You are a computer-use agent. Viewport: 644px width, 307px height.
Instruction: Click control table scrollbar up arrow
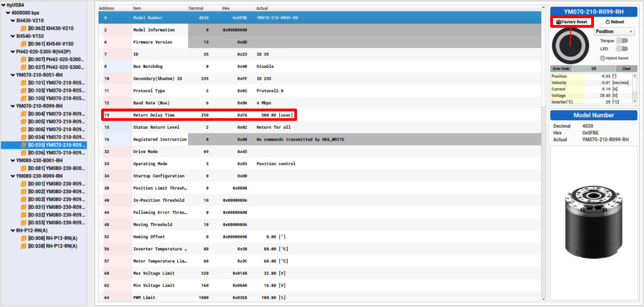click(x=543, y=7)
